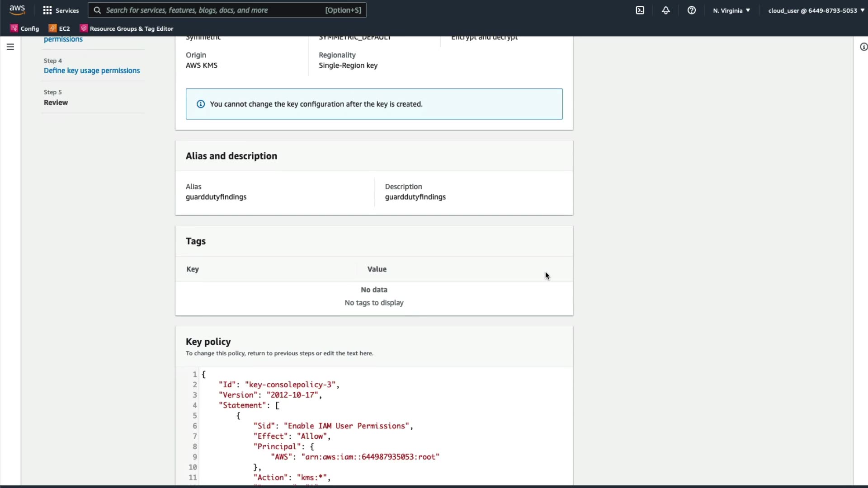Click the search bar for services
868x488 pixels.
click(226, 10)
